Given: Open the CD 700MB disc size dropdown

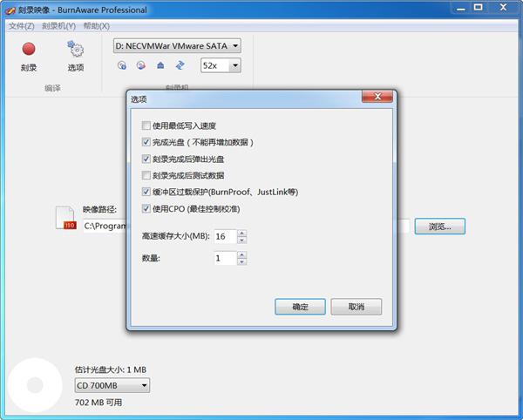Looking at the screenshot, I should coord(112,386).
